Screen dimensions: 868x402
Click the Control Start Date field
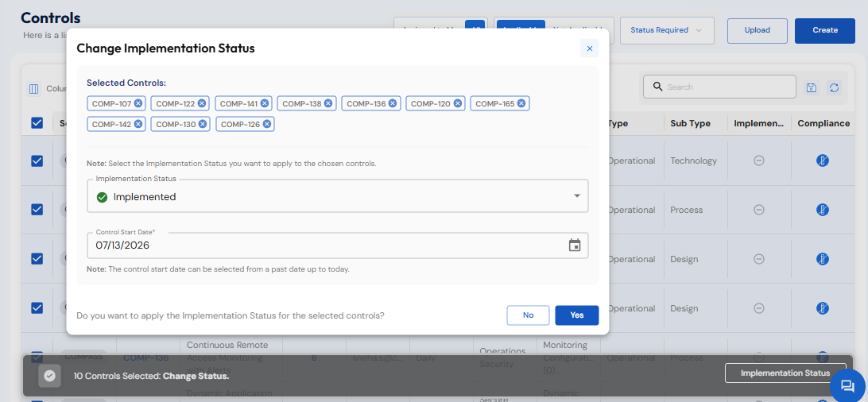tap(338, 245)
